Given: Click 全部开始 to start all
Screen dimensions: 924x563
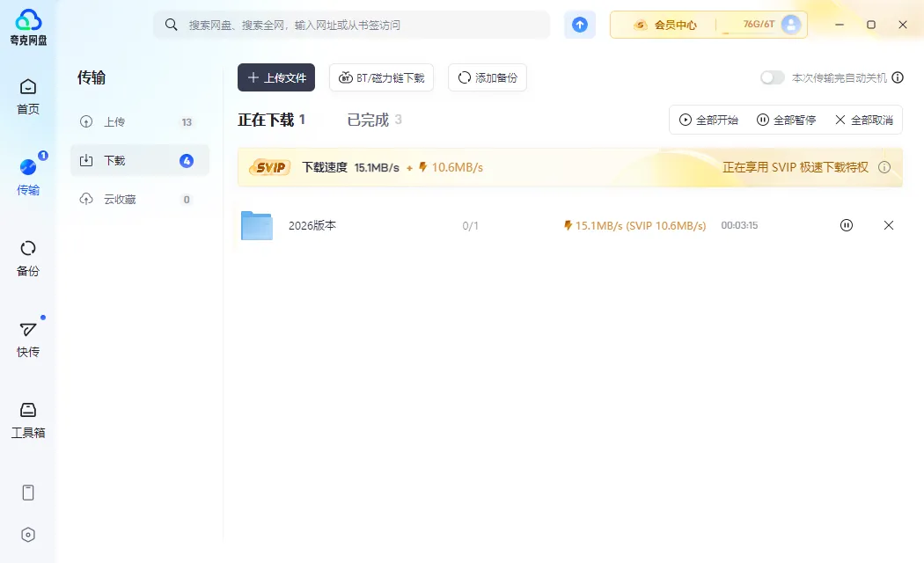Looking at the screenshot, I should tap(708, 121).
